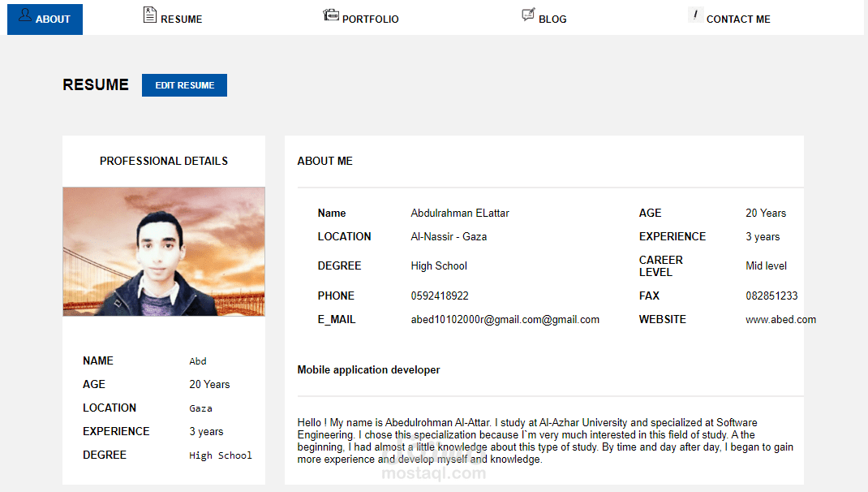Click the blog chat icon
This screenshot has width=868, height=492.
pyautogui.click(x=529, y=15)
